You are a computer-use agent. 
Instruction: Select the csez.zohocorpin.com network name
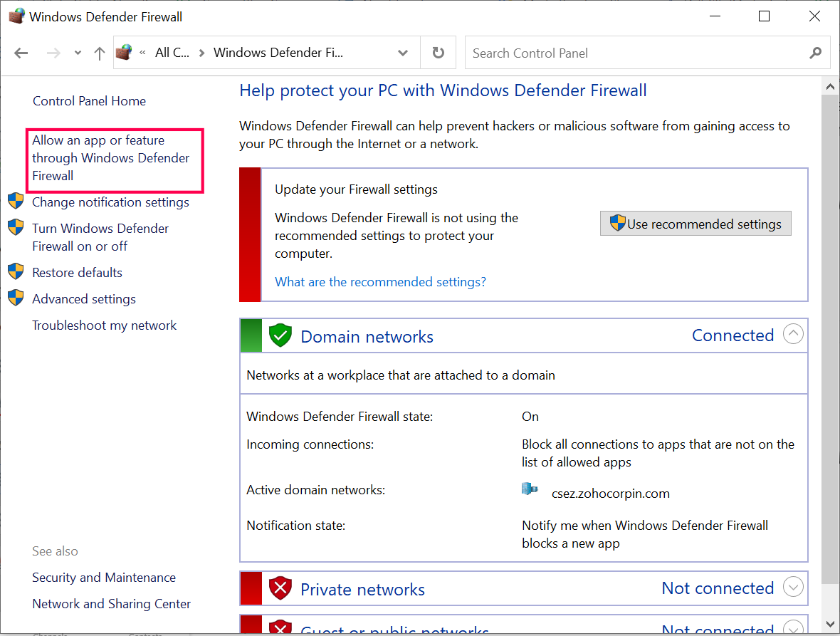point(611,494)
